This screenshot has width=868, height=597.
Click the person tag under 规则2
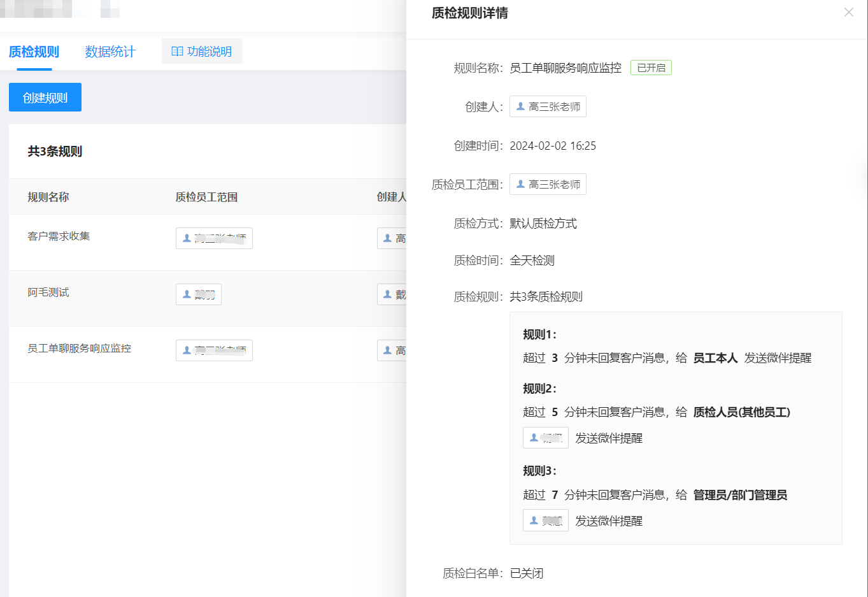[546, 438]
